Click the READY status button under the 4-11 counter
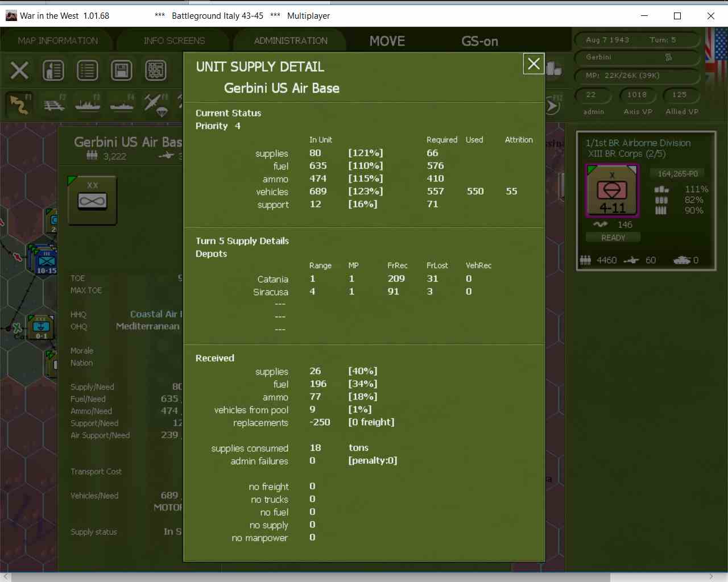This screenshot has width=728, height=582. click(613, 238)
